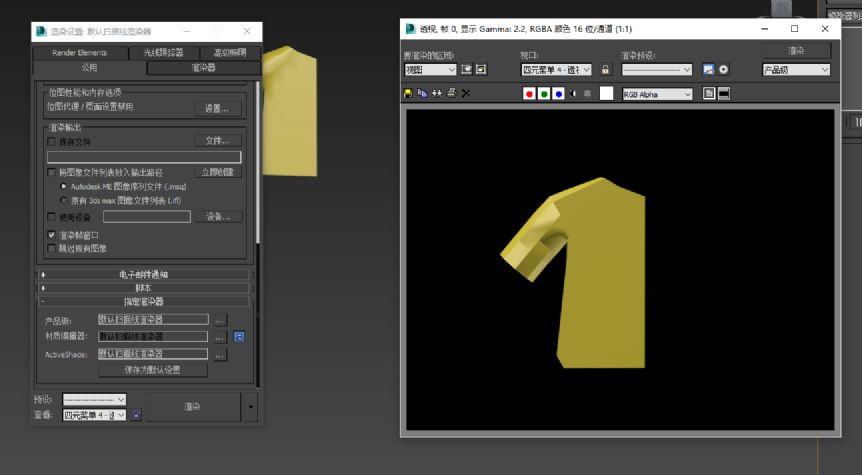Click the Clone Rendered Frame Window icon
862x475 pixels.
(x=437, y=93)
